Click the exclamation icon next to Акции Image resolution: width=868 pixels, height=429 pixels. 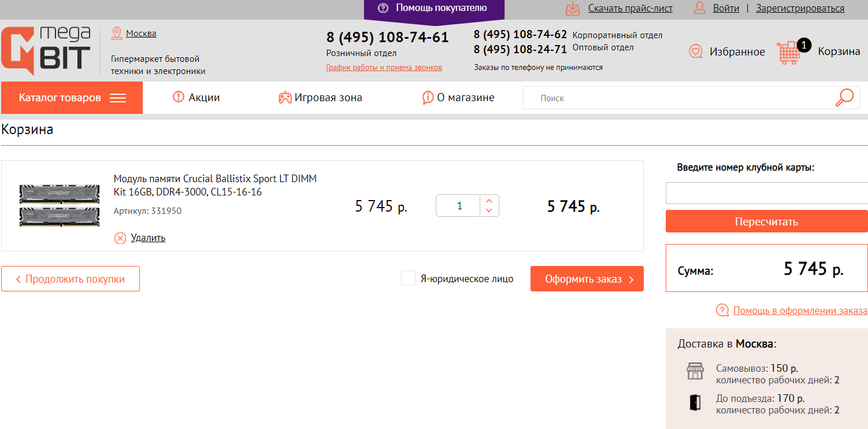click(179, 97)
